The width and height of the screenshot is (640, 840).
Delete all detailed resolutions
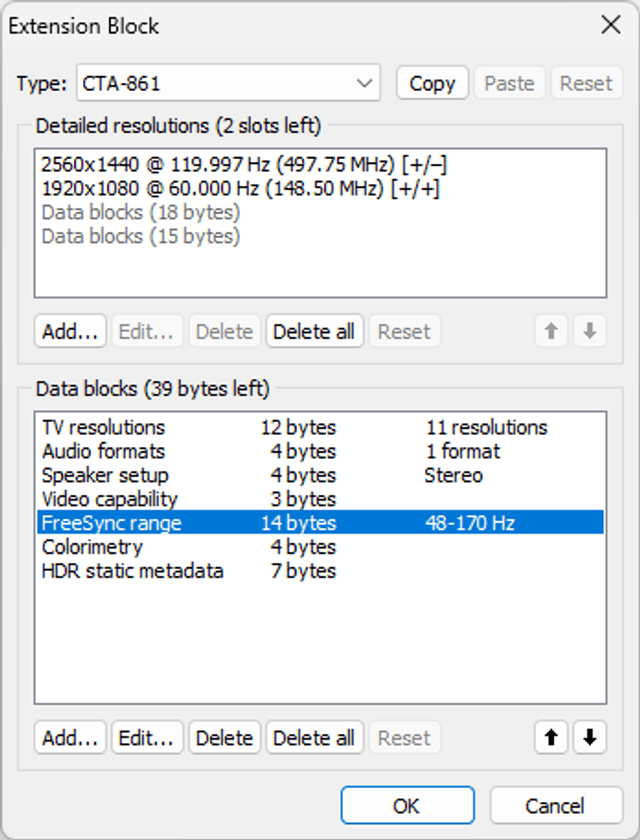click(314, 331)
